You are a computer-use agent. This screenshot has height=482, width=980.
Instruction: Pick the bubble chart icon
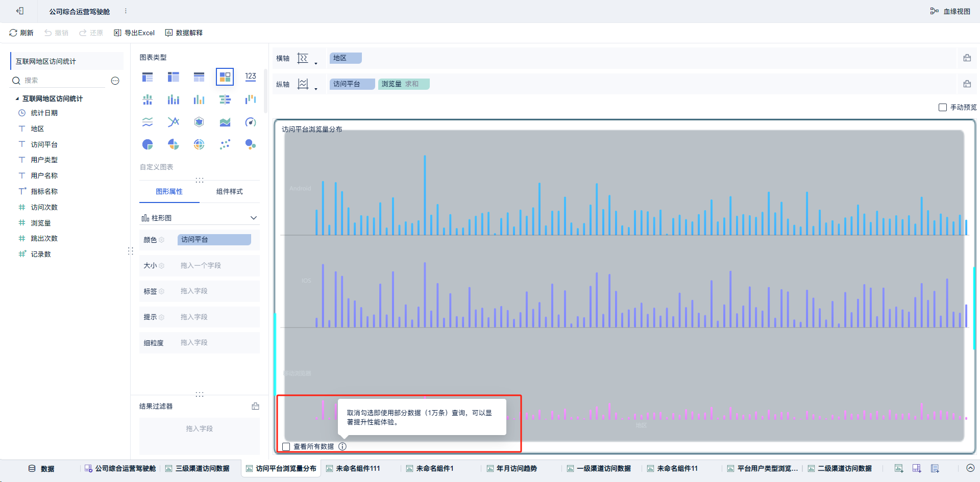(251, 144)
